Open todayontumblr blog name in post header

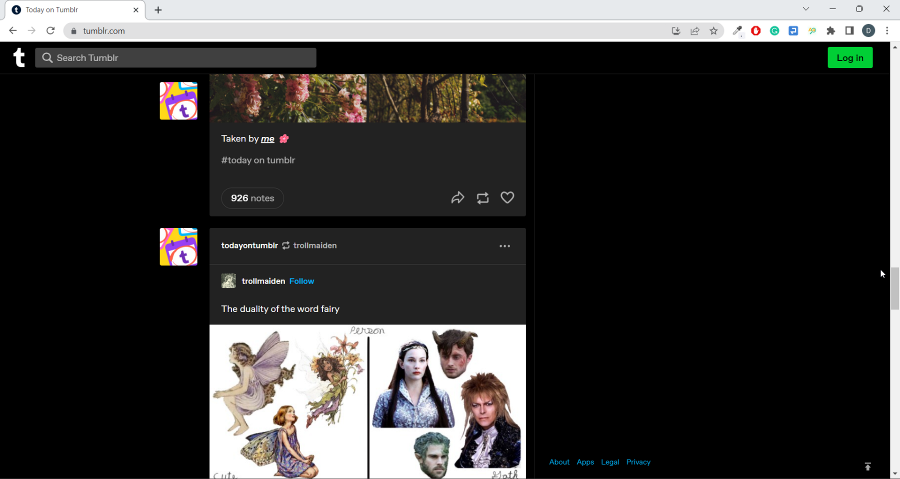click(x=250, y=246)
